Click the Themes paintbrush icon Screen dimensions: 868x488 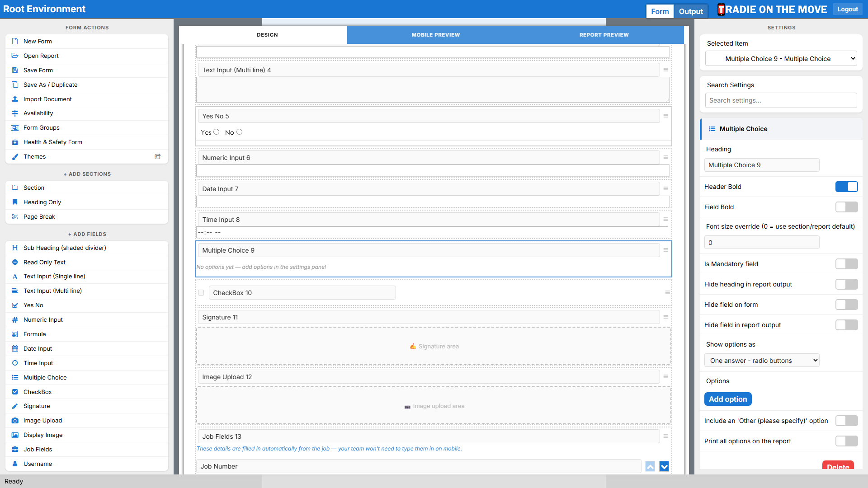pos(15,156)
